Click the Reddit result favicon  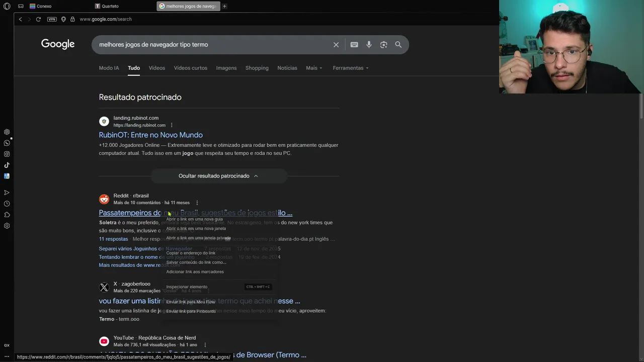click(104, 199)
